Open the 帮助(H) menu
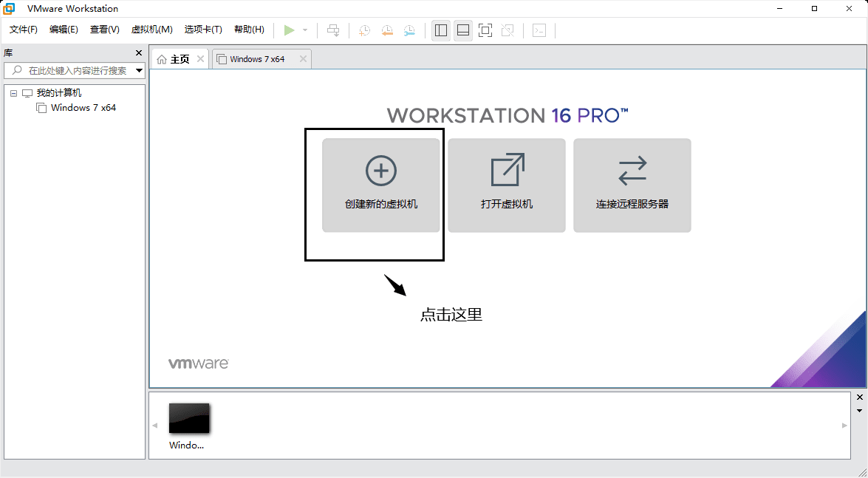Viewport: 868px width, 478px height. point(249,30)
